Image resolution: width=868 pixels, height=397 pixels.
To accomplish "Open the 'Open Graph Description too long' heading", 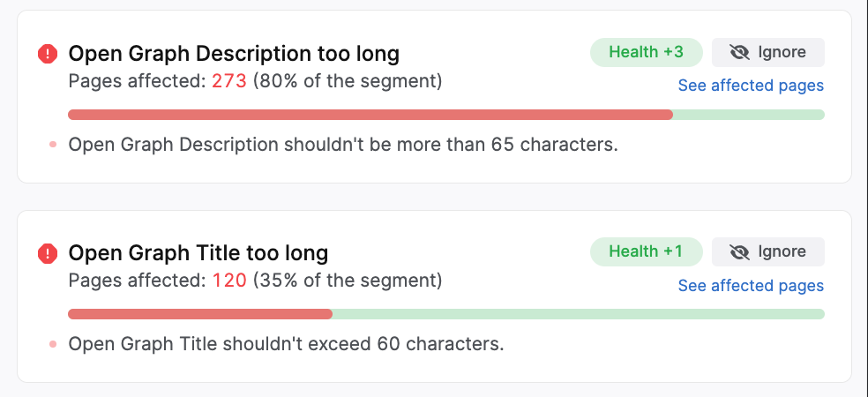I will pos(234,55).
